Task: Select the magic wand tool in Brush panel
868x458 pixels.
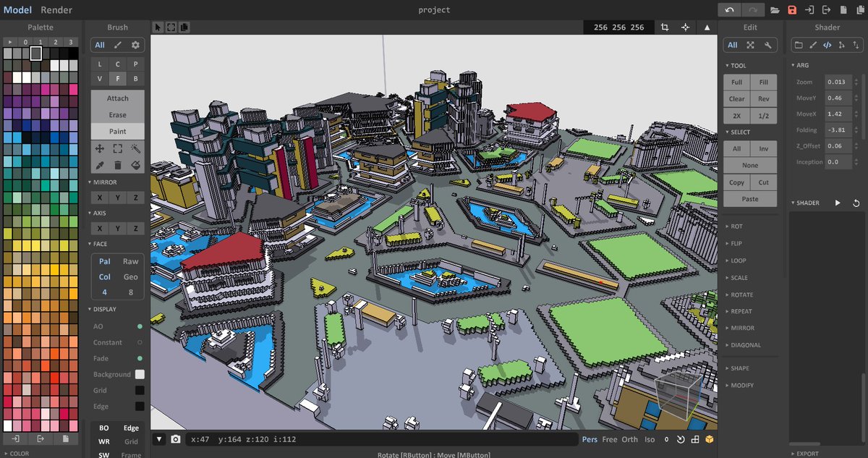Action: [x=137, y=148]
